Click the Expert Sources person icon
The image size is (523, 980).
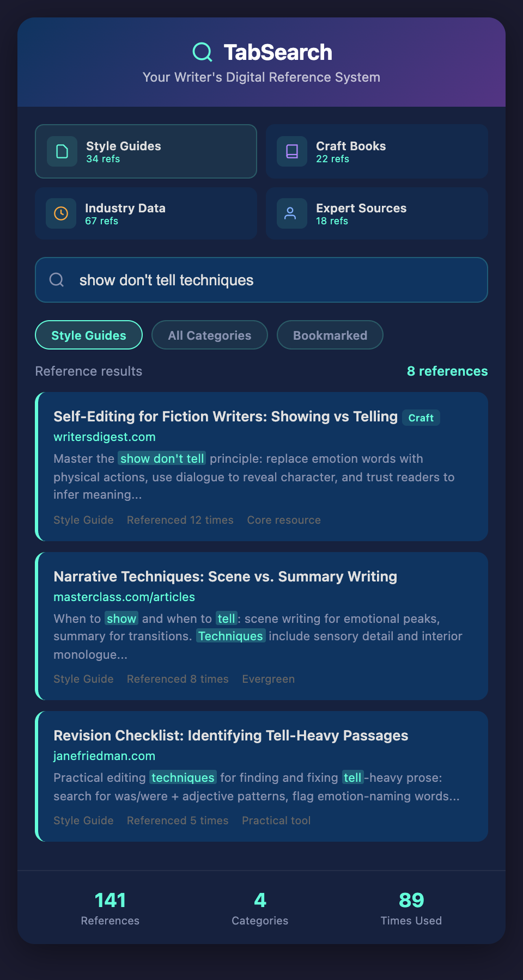tap(291, 213)
